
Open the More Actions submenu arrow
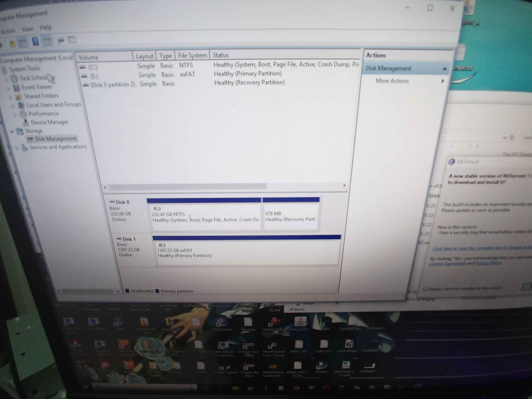click(x=442, y=81)
